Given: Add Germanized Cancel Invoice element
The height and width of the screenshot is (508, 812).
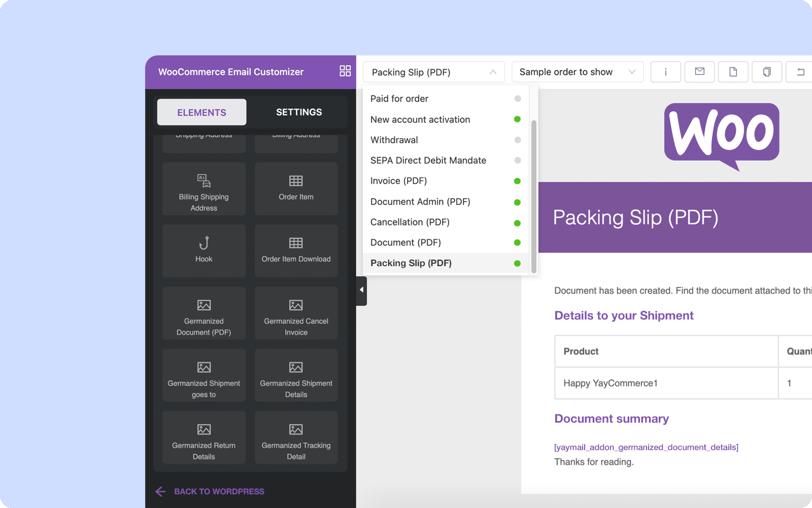Looking at the screenshot, I should [296, 313].
